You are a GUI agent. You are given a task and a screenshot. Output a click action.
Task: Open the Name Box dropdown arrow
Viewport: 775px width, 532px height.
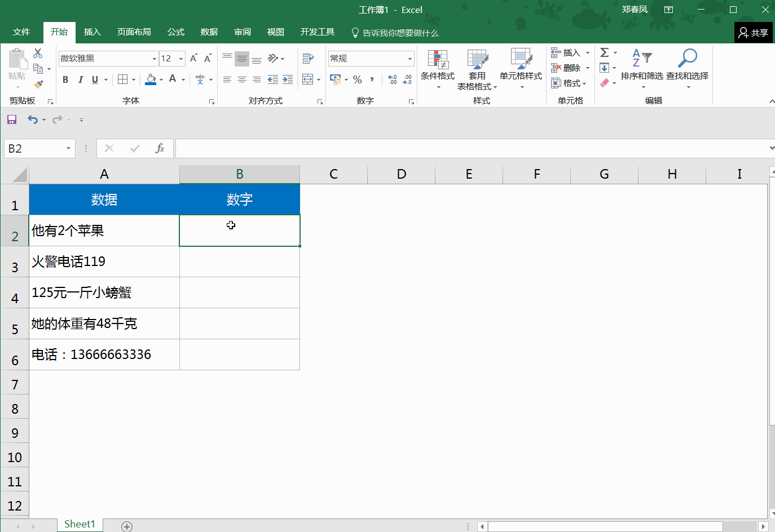point(68,148)
